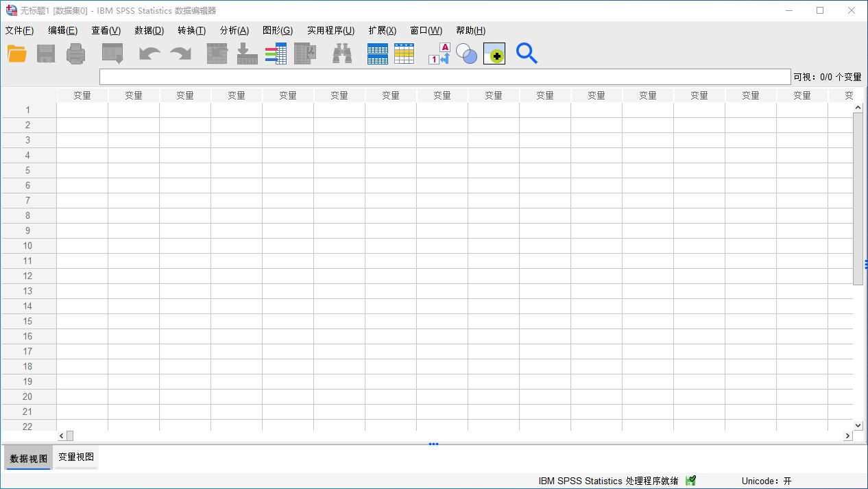Click the cell editor input field above grid
Image resolution: width=868 pixels, height=489 pixels.
click(x=444, y=77)
